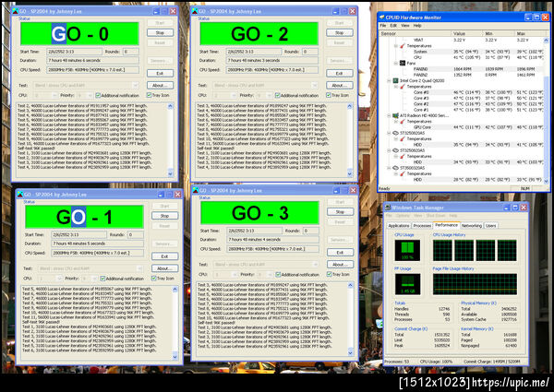Click scroll-down arrow in GO - 1 log
The height and width of the screenshot is (392, 554).
[175, 357]
